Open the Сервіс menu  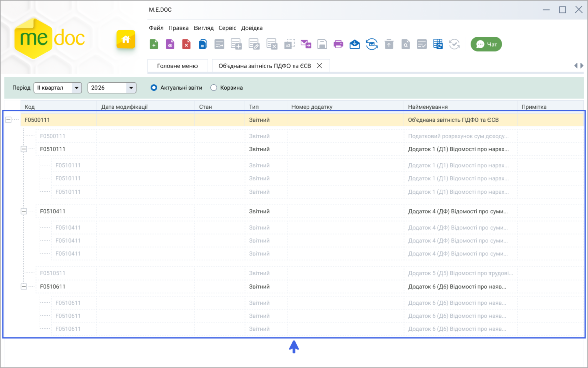(x=227, y=28)
